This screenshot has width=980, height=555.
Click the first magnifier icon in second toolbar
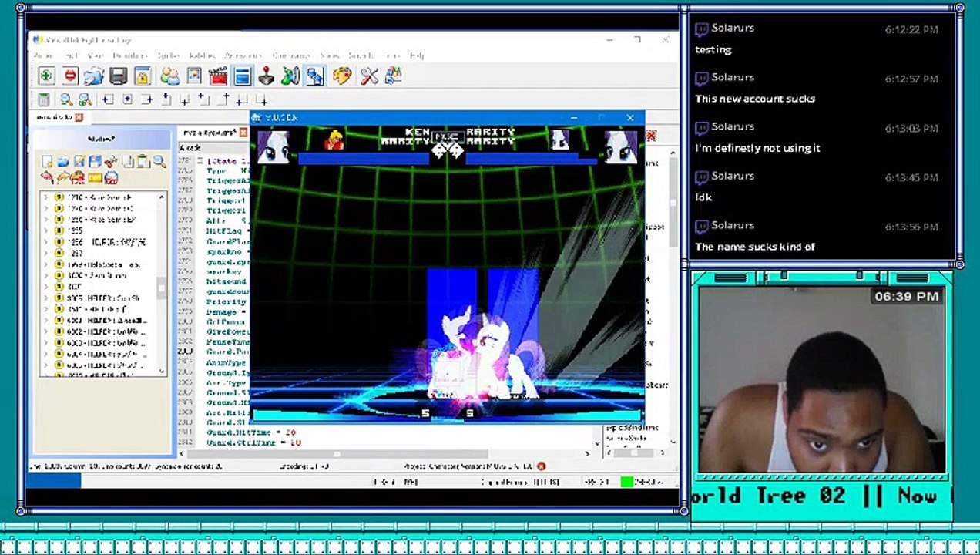click(x=66, y=99)
